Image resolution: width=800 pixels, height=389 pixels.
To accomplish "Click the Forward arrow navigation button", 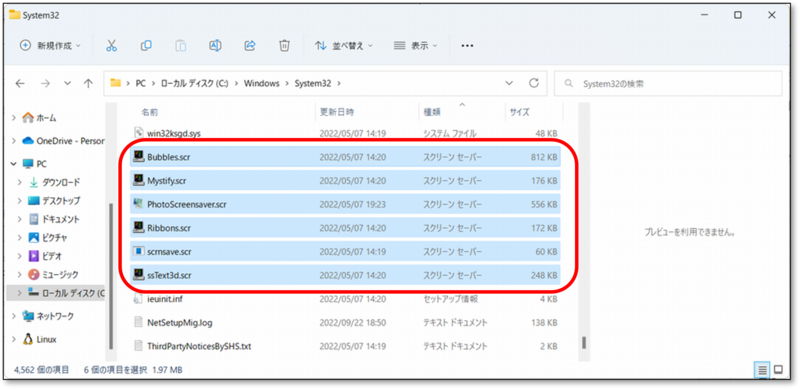I will [x=45, y=84].
